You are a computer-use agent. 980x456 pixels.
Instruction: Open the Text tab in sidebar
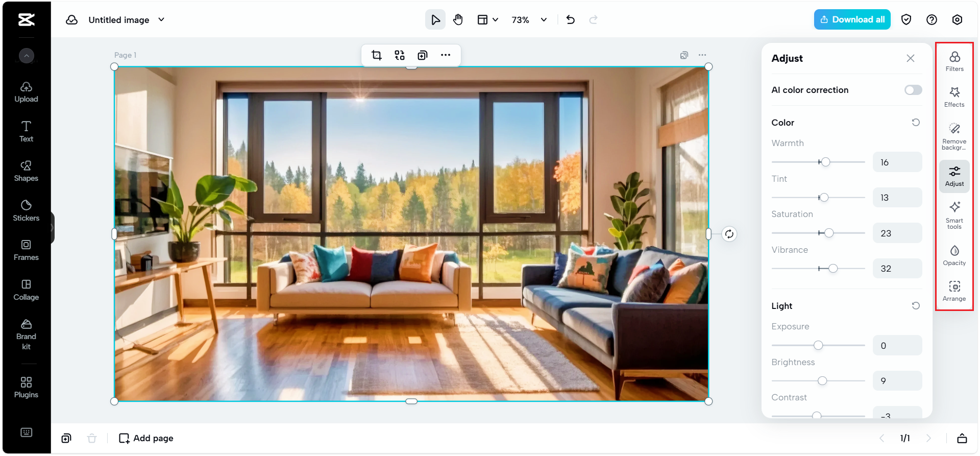(x=26, y=131)
